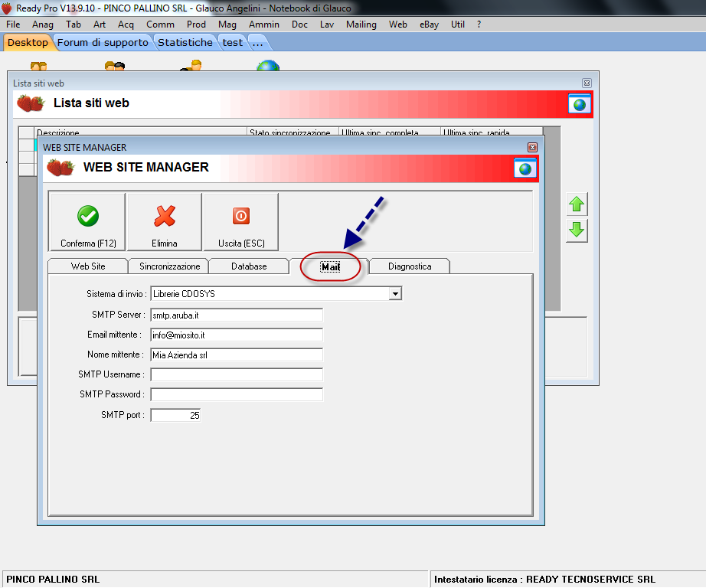Open the Lav menu
Image resolution: width=706 pixels, height=588 pixels.
(327, 24)
